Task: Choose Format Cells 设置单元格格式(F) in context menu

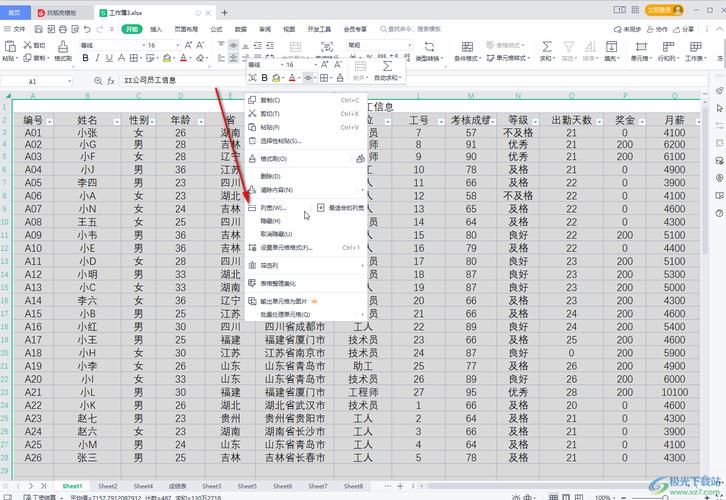Action: tap(306, 248)
